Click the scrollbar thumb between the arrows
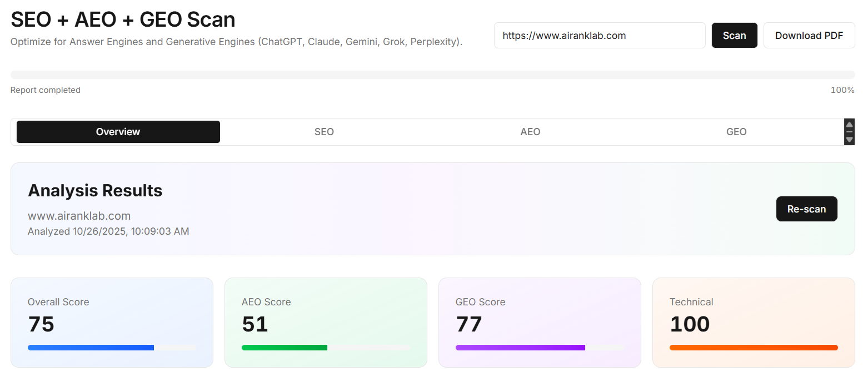The height and width of the screenshot is (386, 868). tap(849, 132)
